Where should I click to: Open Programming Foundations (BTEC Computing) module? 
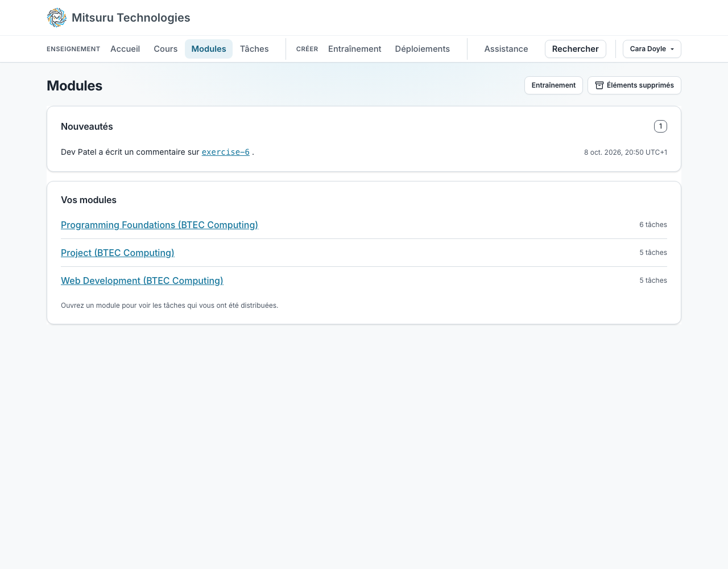[159, 225]
